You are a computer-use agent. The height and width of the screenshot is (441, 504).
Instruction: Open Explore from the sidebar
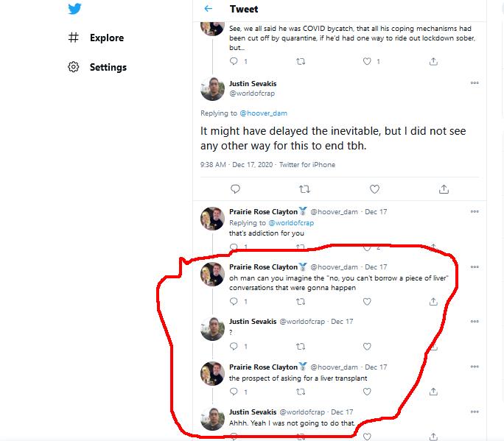pos(106,38)
